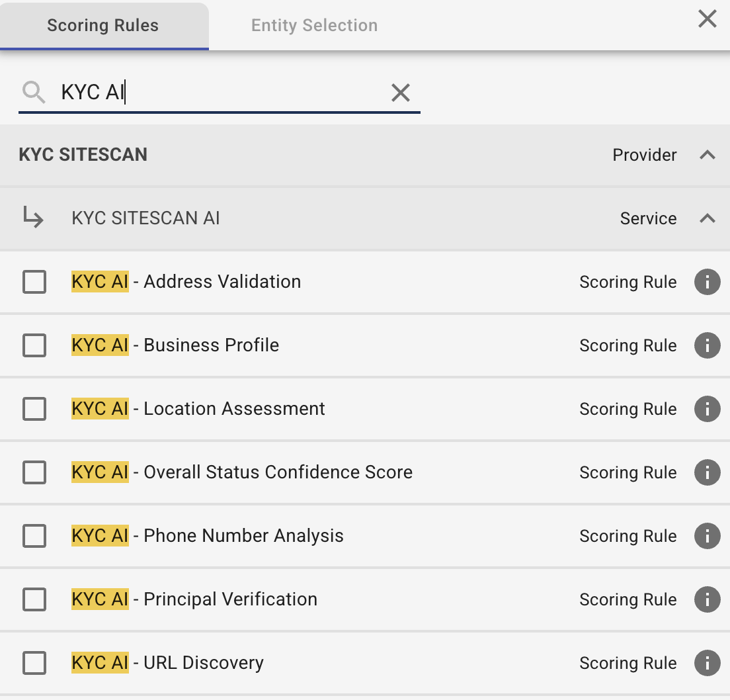Viewport: 730px width, 700px height.
Task: Click the KYC SITESCAN AI service label
Action: tap(145, 218)
